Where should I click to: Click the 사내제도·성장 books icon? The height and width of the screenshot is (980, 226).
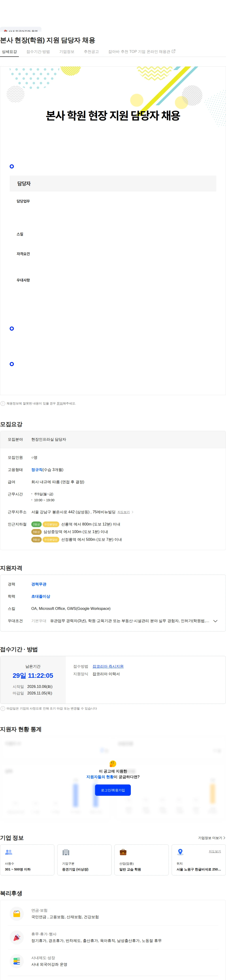click(x=17, y=961)
